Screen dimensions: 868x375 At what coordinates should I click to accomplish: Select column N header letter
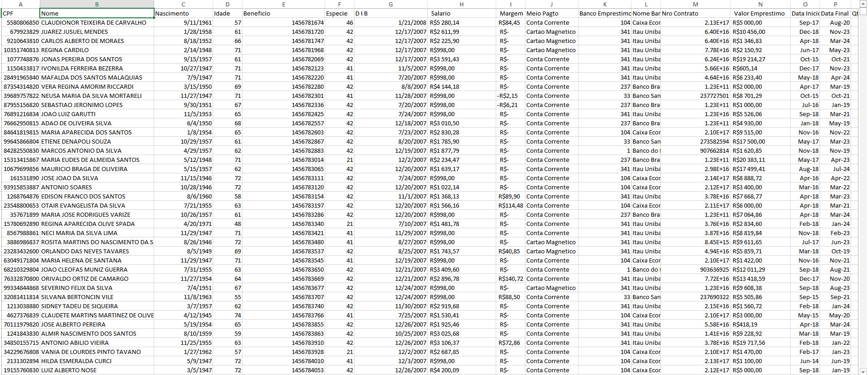[761, 4]
